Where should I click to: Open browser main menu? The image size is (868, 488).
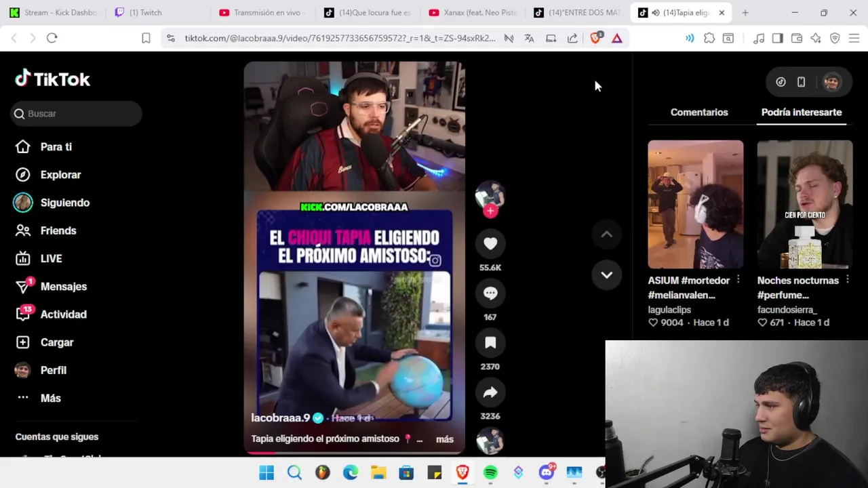coord(854,38)
